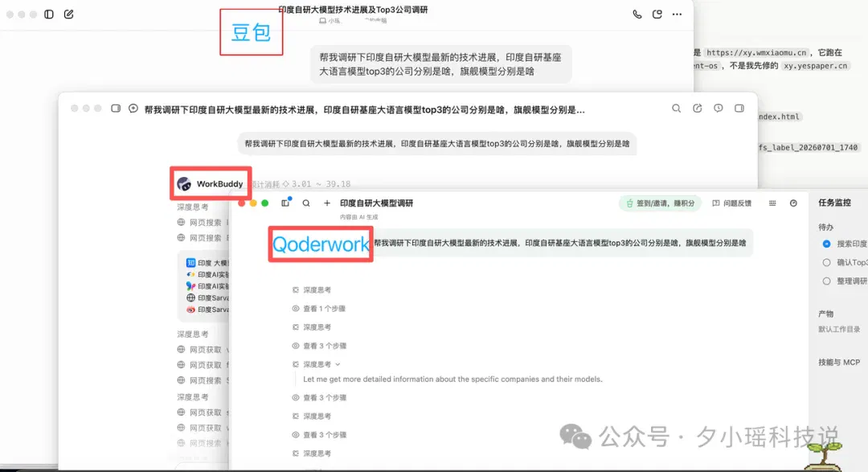Click the 任务监控 panel heading
Image resolution: width=868 pixels, height=472 pixels.
(835, 203)
